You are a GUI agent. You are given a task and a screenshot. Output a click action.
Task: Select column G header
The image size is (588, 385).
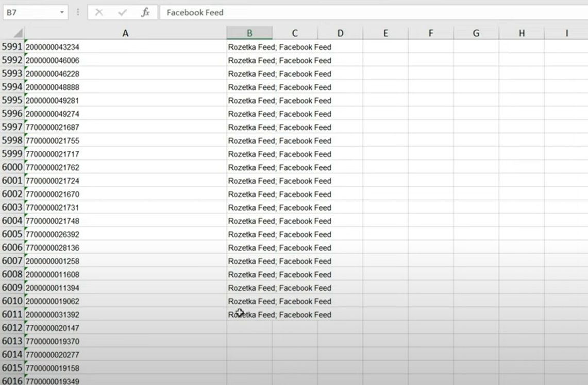click(476, 33)
